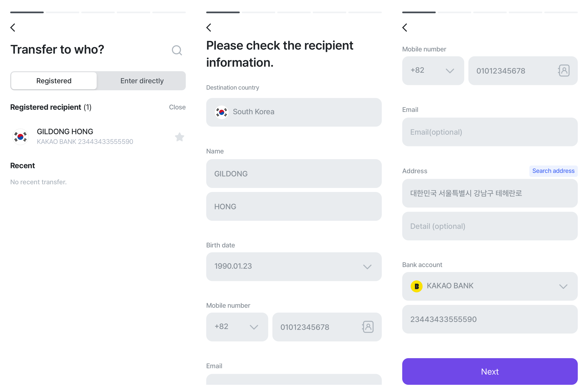The width and height of the screenshot is (588, 392).
Task: Go back from the recipient information screen
Action: click(x=209, y=27)
